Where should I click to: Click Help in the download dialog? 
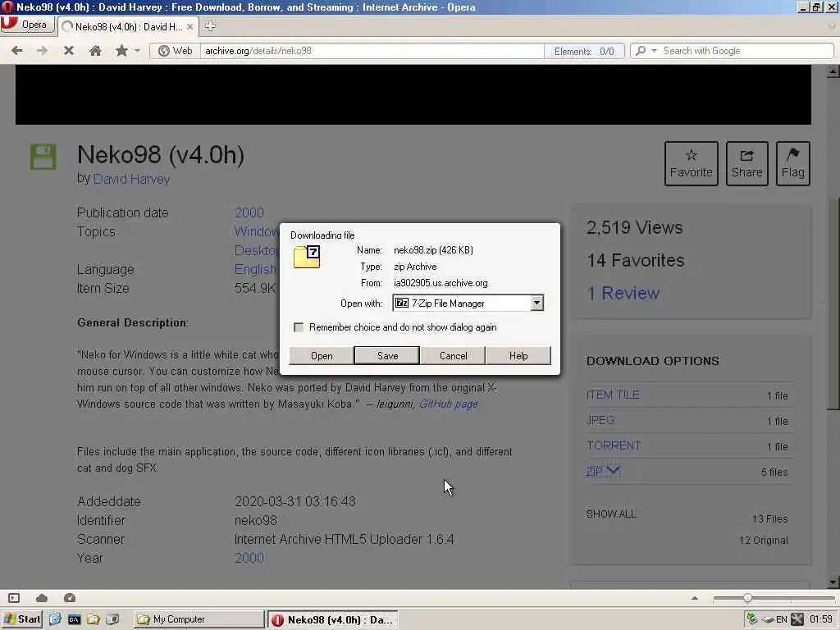pyautogui.click(x=518, y=356)
